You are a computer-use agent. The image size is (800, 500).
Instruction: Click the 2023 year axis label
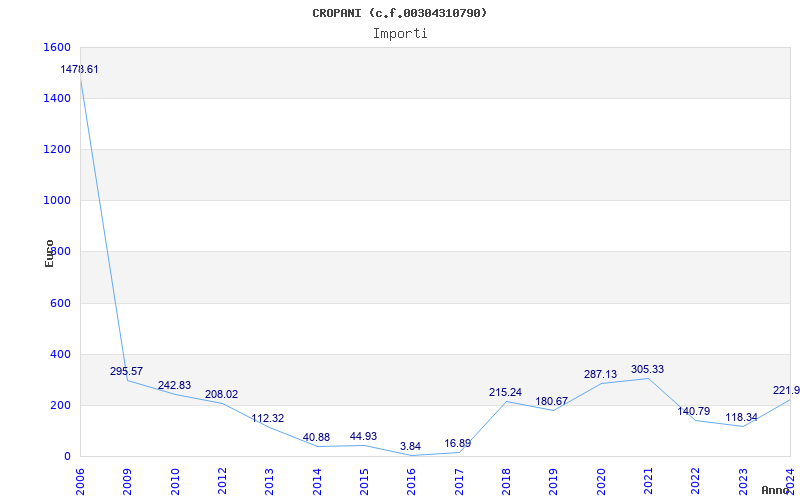tap(743, 482)
